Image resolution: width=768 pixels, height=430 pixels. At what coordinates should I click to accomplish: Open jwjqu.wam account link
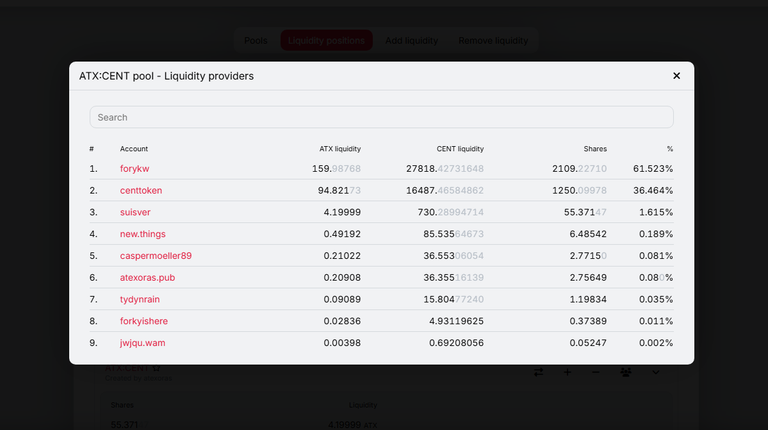[142, 343]
